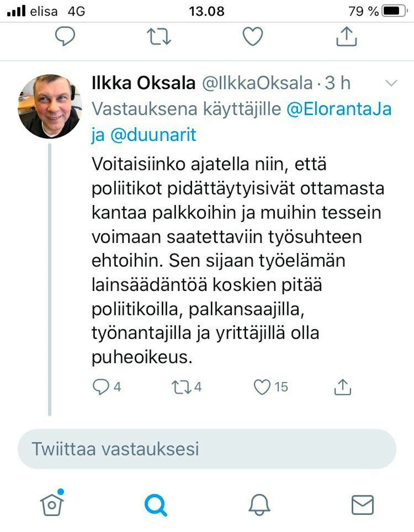Open Ilkka Oksala's profile picture

[x=50, y=106]
